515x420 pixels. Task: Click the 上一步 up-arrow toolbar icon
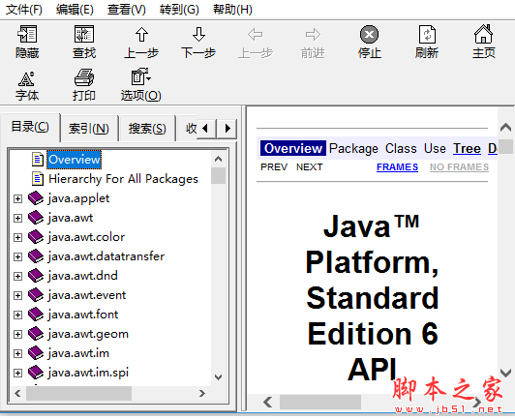pos(141,34)
